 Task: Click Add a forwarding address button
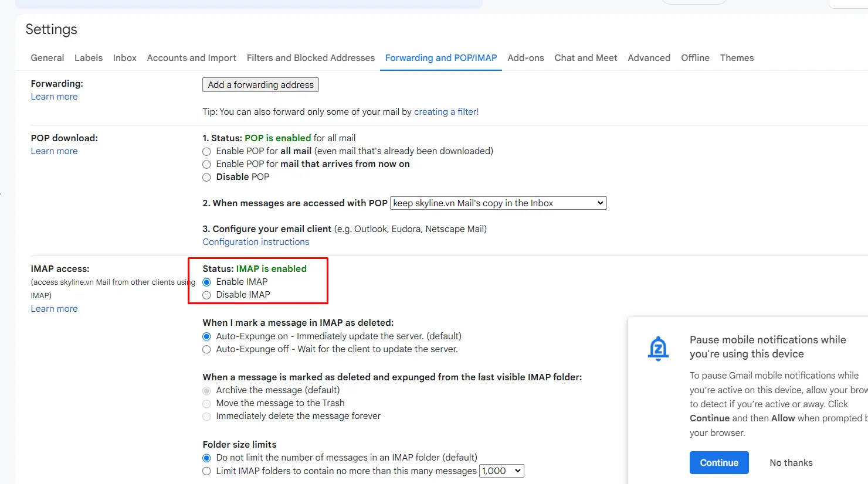coord(260,85)
